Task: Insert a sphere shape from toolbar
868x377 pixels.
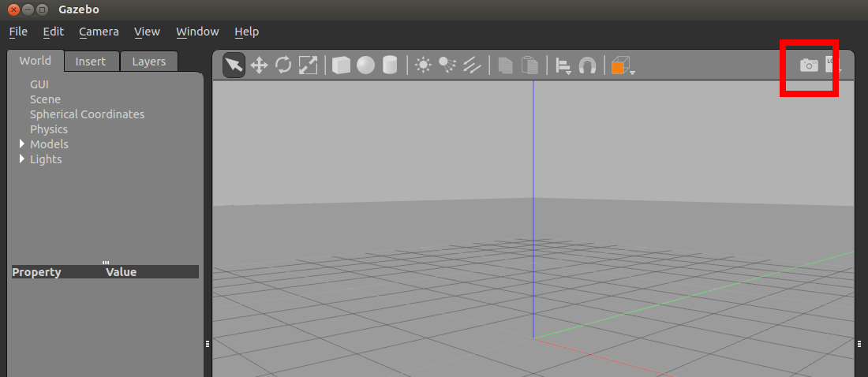Action: pyautogui.click(x=365, y=65)
